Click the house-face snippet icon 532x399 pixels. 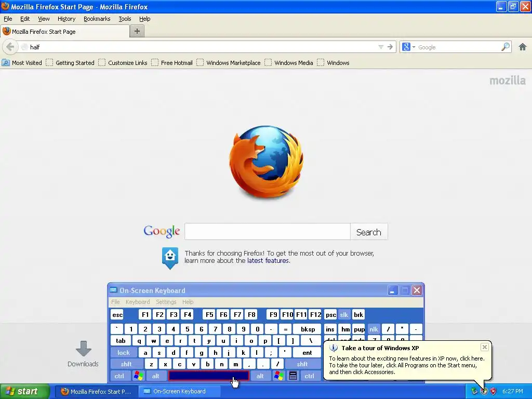pos(170,258)
